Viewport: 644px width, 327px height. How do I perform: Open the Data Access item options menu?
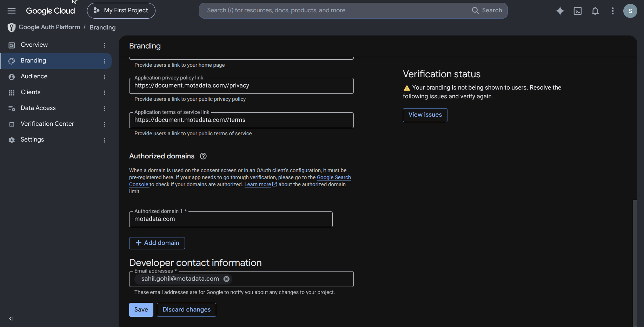pos(105,108)
